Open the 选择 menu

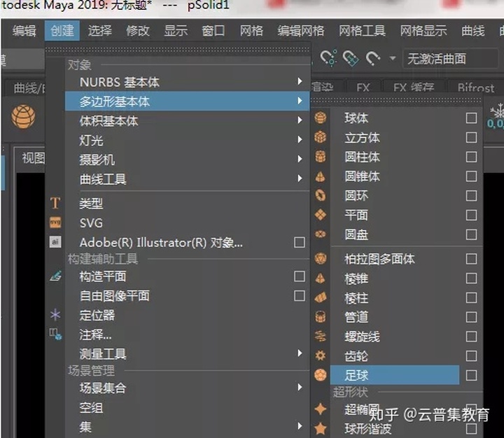(x=100, y=31)
